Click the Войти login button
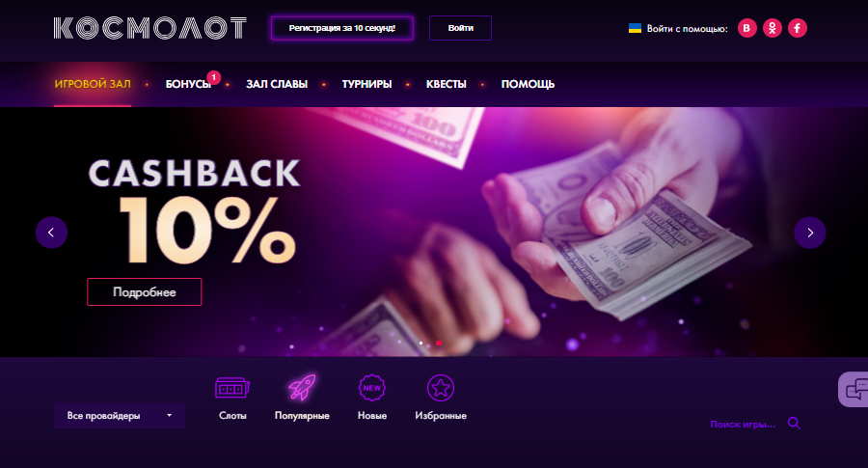 coord(461,28)
